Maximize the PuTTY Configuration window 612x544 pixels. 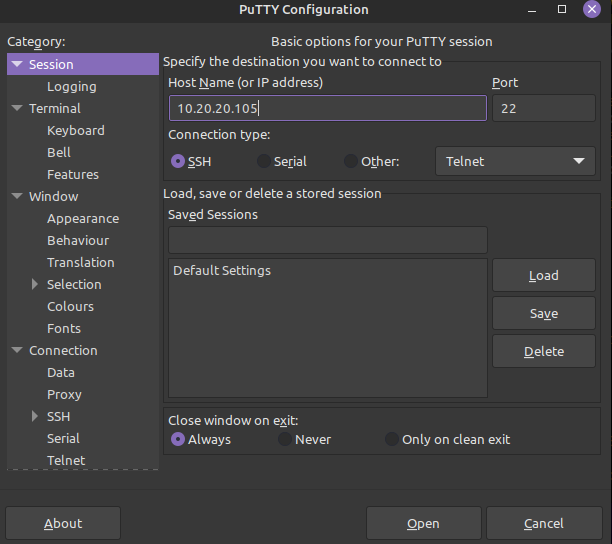pos(562,9)
